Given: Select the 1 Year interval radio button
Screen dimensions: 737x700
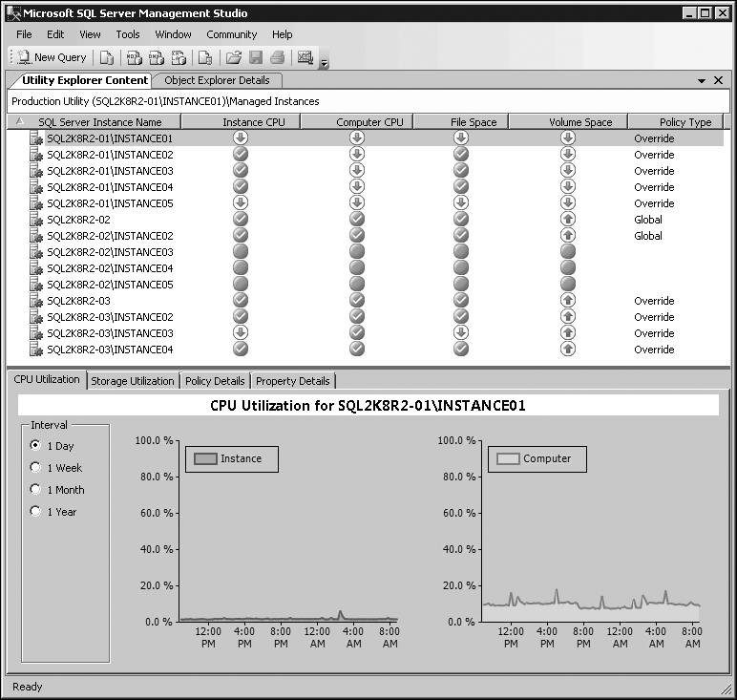Looking at the screenshot, I should (x=35, y=512).
